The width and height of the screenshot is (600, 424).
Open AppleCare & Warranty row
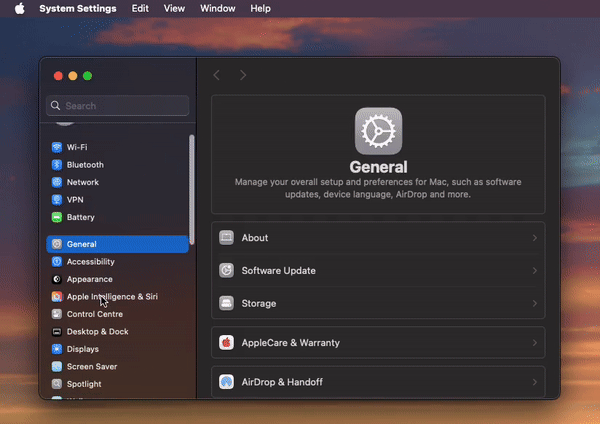[x=378, y=343]
